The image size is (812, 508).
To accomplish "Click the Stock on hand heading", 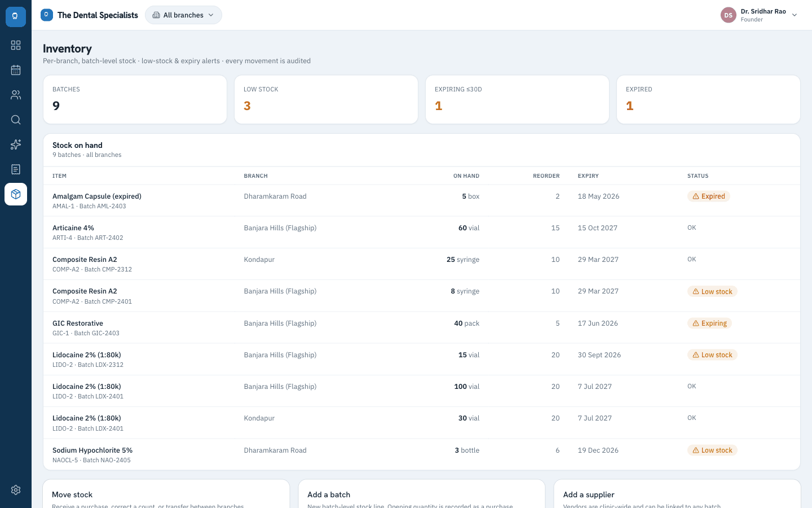I will (77, 145).
